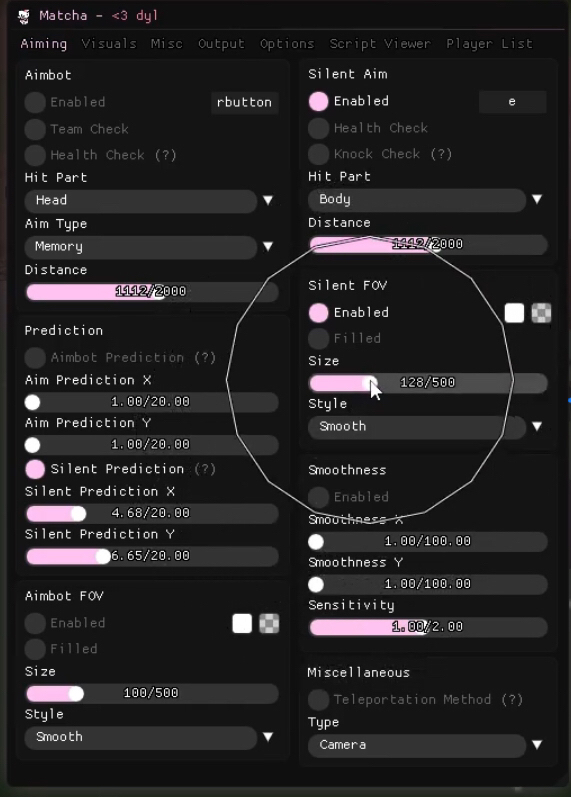Screen dimensions: 571x797
Task: Click the Aimbot FOV Style dropdown arrow
Action: [x=268, y=737]
